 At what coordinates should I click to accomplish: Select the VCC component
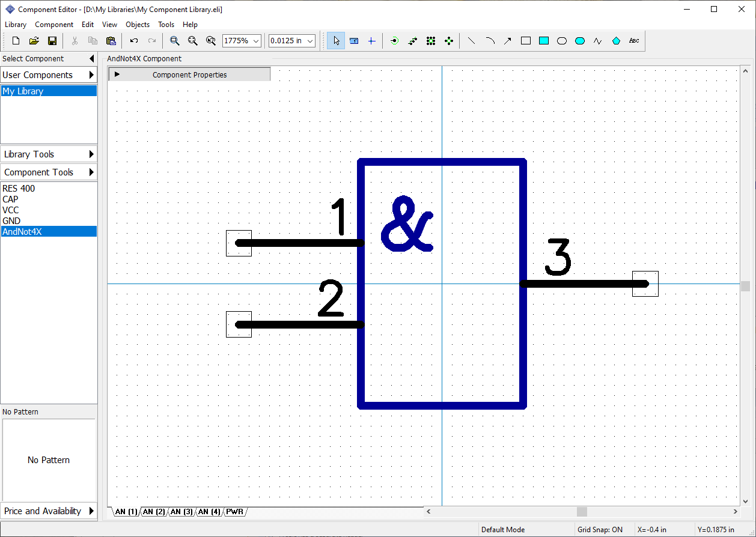pyautogui.click(x=49, y=210)
